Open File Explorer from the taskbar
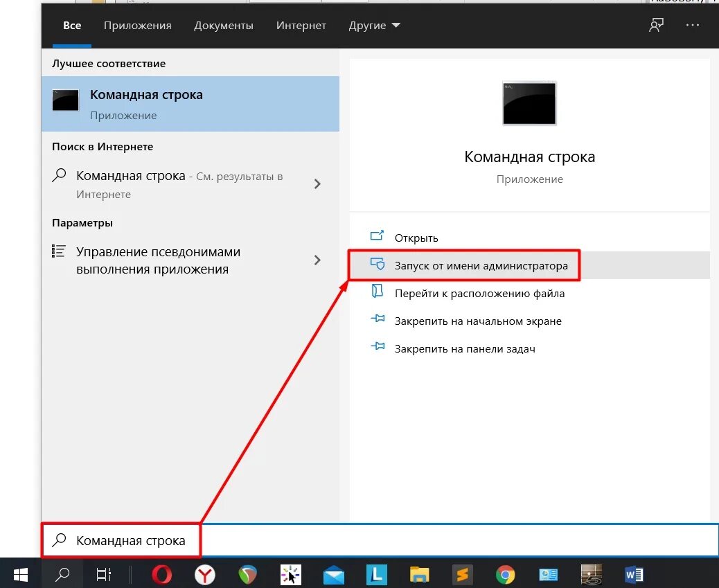 (x=419, y=575)
